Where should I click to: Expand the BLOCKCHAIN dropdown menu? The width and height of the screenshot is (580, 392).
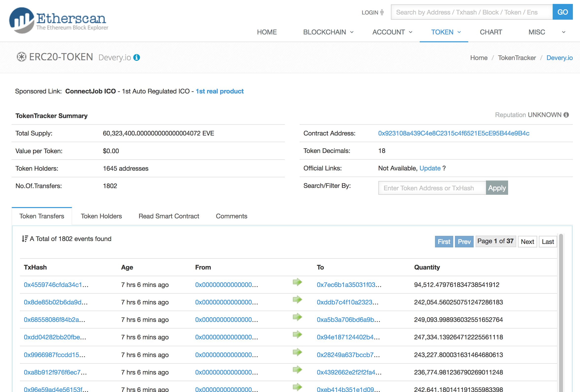[328, 32]
